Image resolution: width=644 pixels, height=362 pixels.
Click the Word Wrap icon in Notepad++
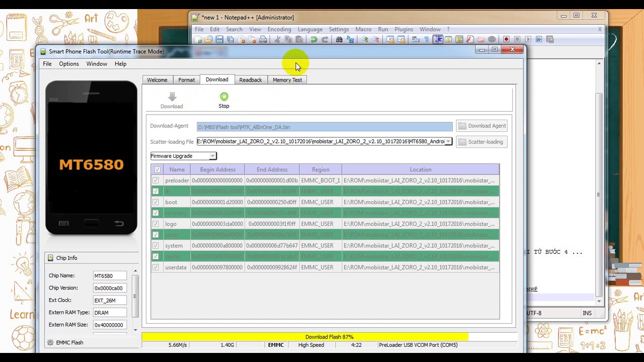pos(416,39)
